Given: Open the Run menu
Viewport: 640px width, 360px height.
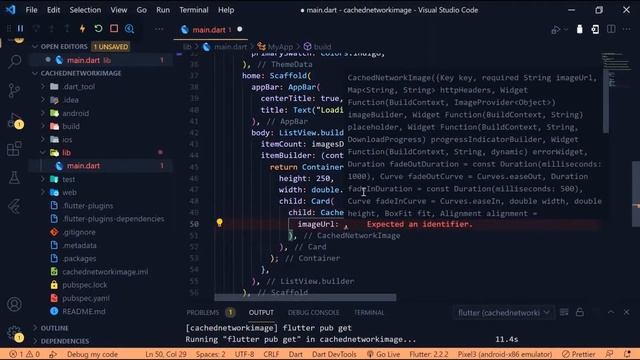Looking at the screenshot, I should coord(163,10).
